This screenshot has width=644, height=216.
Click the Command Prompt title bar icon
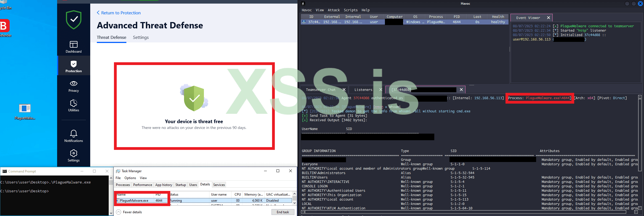(5, 171)
